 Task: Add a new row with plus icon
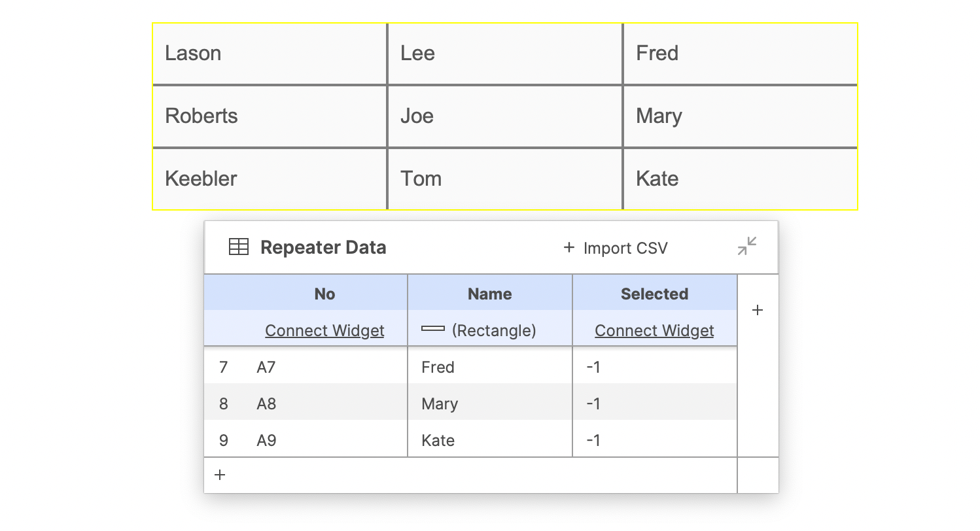pos(220,475)
